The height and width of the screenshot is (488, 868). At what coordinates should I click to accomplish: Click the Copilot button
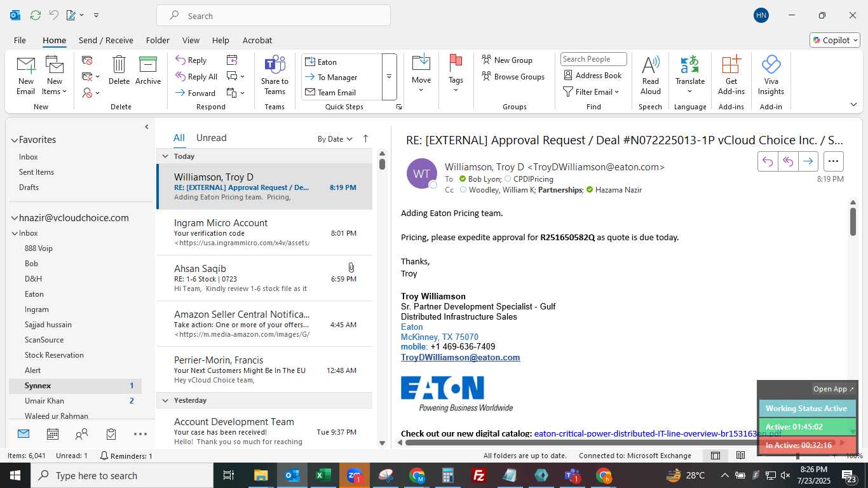click(835, 40)
